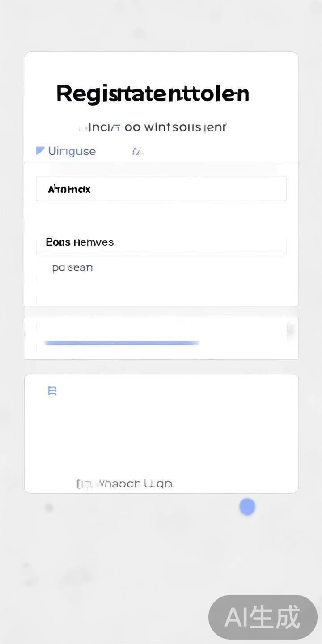Click the tiny icon before the Incia subtitle
The image size is (322, 644).
pyautogui.click(x=82, y=128)
